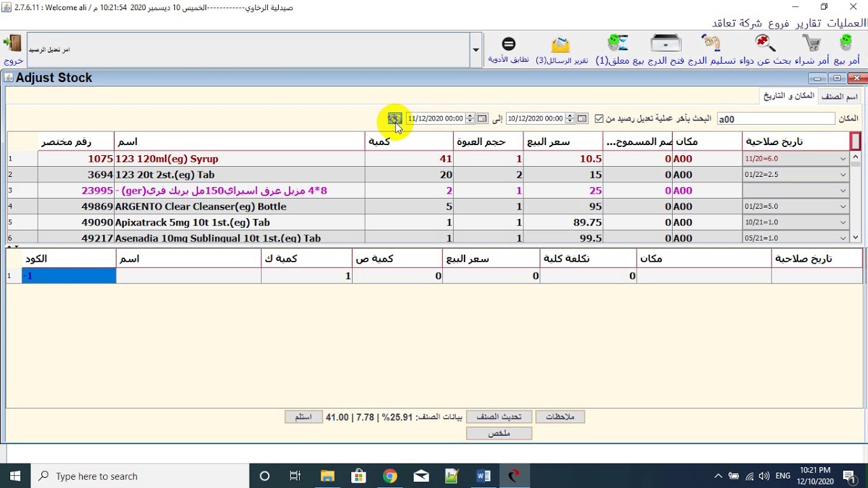The width and height of the screenshot is (868, 488).
Task: Expand expiry dropdown for 123 20t 2st Tab
Action: tap(843, 175)
